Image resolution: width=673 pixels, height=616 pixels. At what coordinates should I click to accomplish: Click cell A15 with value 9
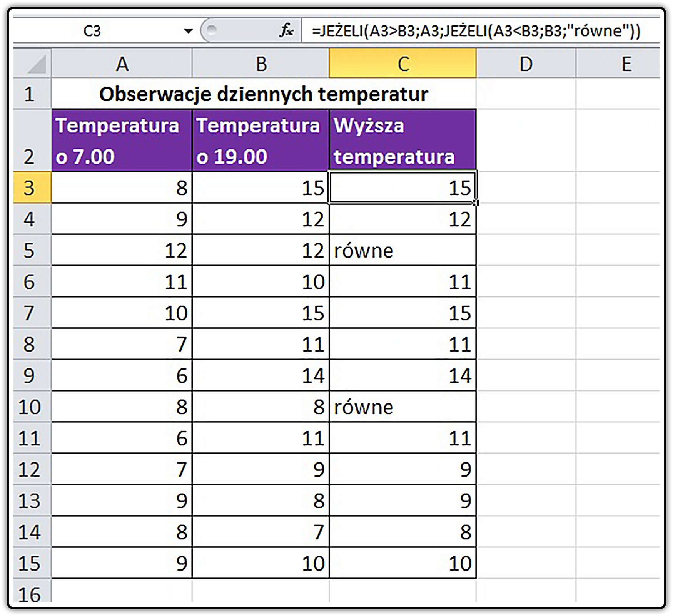pos(122,563)
